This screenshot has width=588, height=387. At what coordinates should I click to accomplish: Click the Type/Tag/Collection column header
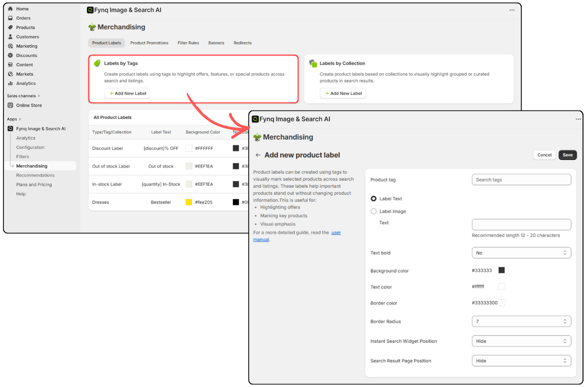(112, 132)
